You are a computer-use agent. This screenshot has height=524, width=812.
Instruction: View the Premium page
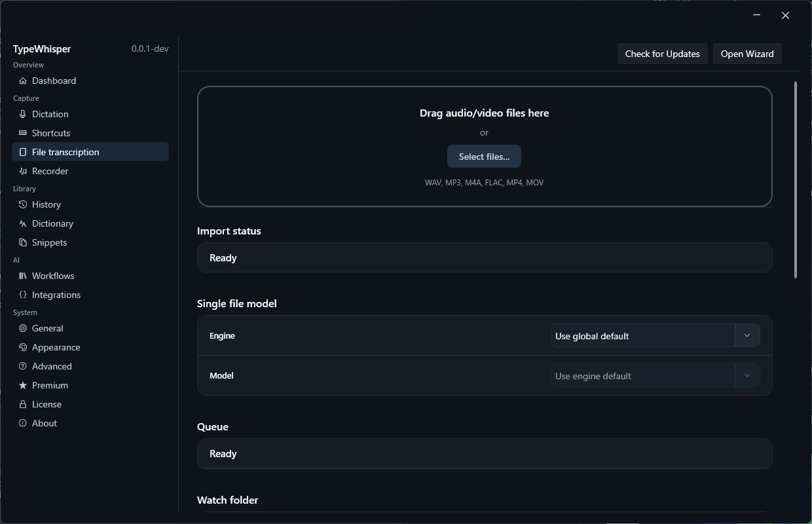(x=90, y=385)
